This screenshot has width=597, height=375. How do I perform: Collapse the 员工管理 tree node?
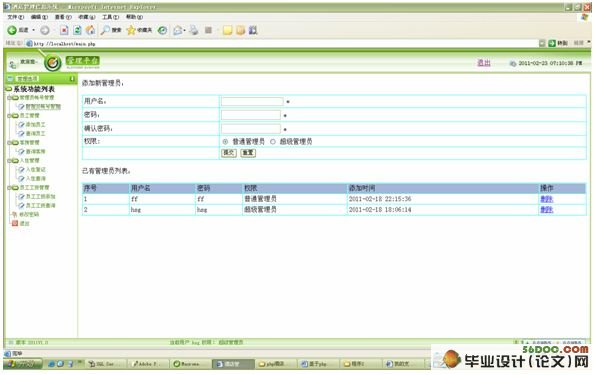(x=9, y=116)
